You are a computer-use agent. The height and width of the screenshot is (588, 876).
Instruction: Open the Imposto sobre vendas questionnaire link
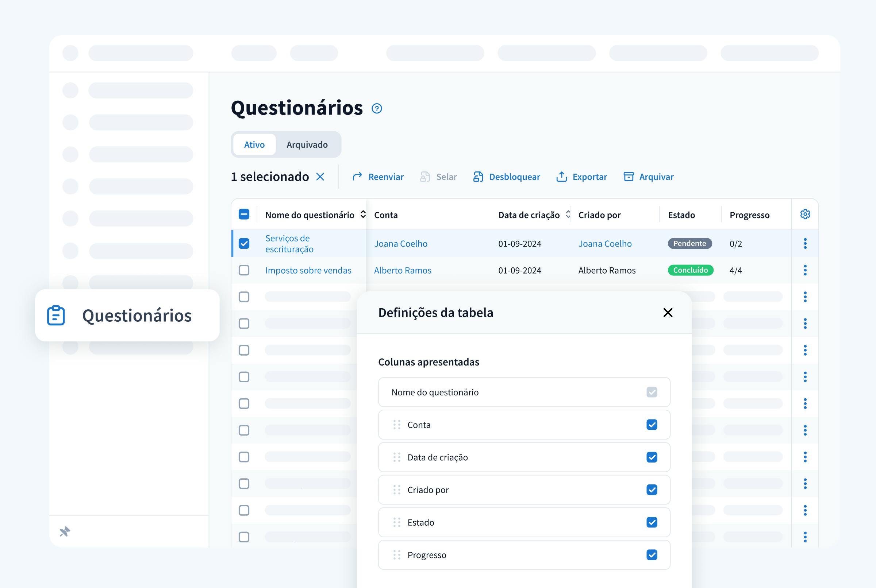coord(308,270)
